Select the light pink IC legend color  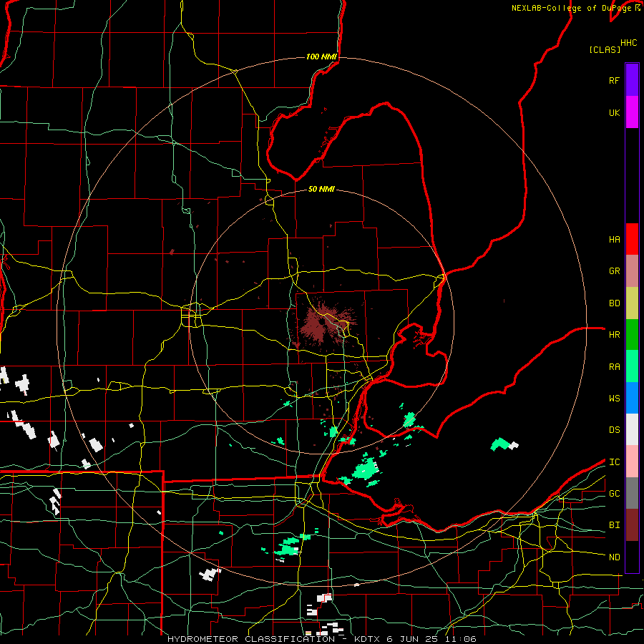[632, 462]
